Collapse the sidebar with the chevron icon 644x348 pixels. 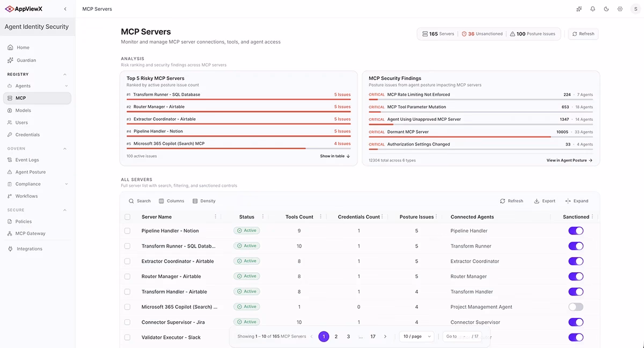coord(65,9)
